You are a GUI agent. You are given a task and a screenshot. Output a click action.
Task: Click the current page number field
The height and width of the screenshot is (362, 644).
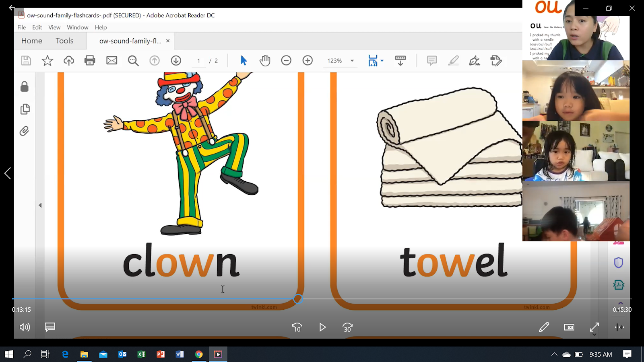[x=198, y=61]
